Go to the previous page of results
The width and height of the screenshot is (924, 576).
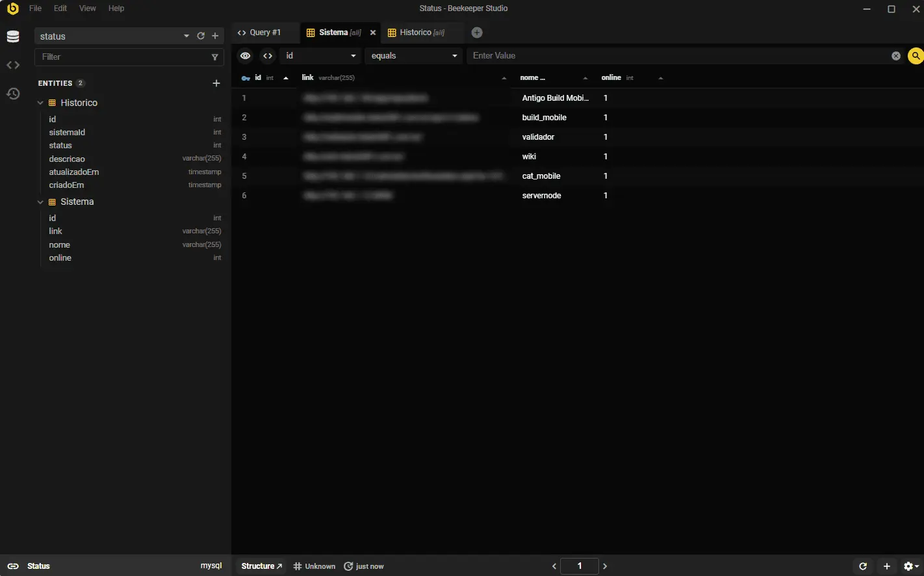click(x=554, y=566)
